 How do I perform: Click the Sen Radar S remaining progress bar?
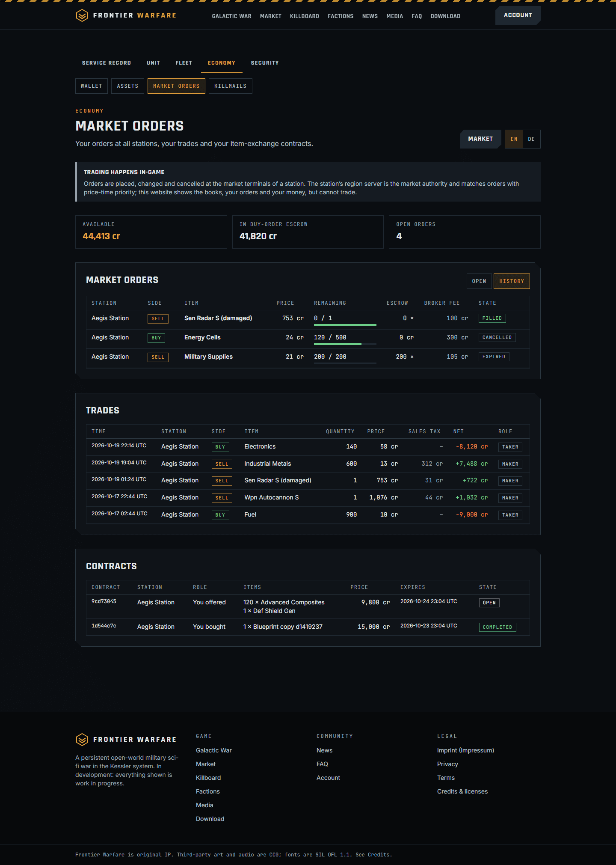pyautogui.click(x=345, y=325)
